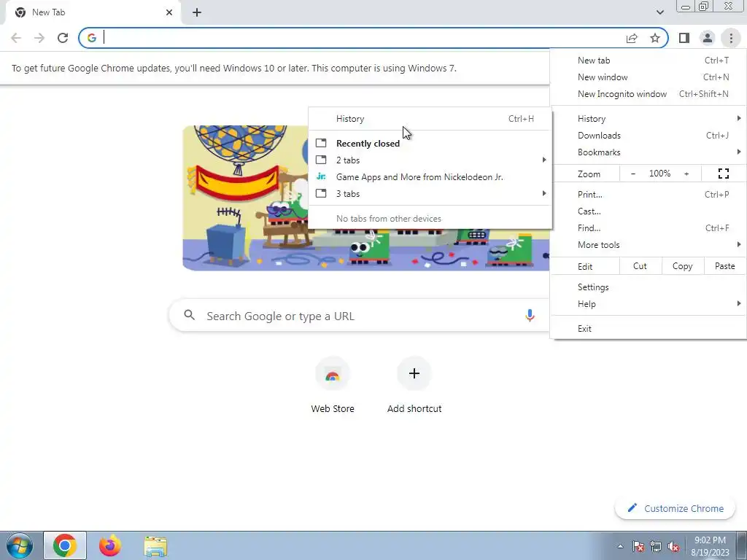Choose Print... from the menu
Viewport: 747px width, 560px height.
[x=648, y=194]
